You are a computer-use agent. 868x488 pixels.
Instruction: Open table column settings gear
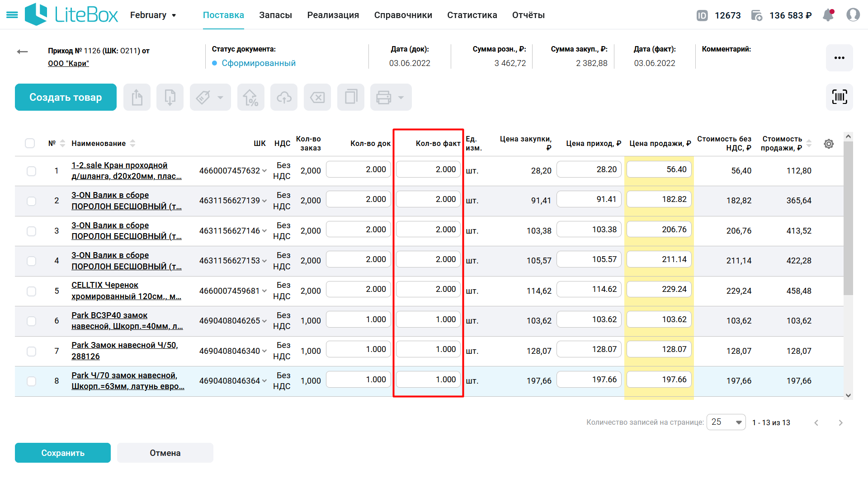[828, 144]
